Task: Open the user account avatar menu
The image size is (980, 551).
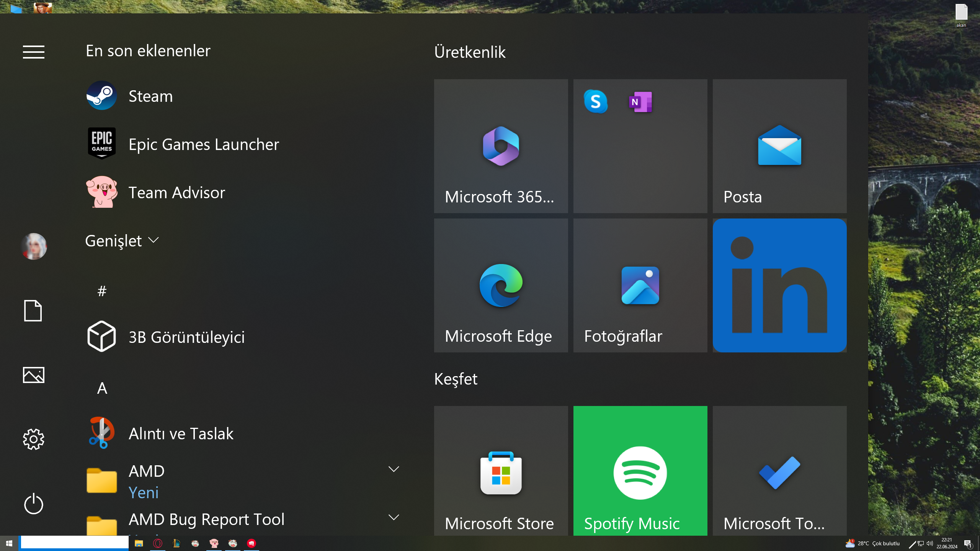Action: tap(34, 246)
